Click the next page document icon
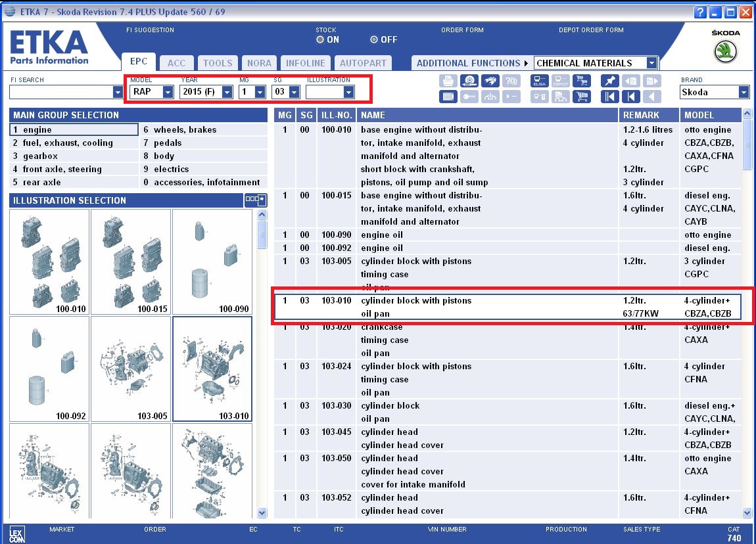The height and width of the screenshot is (544, 756). (x=652, y=81)
